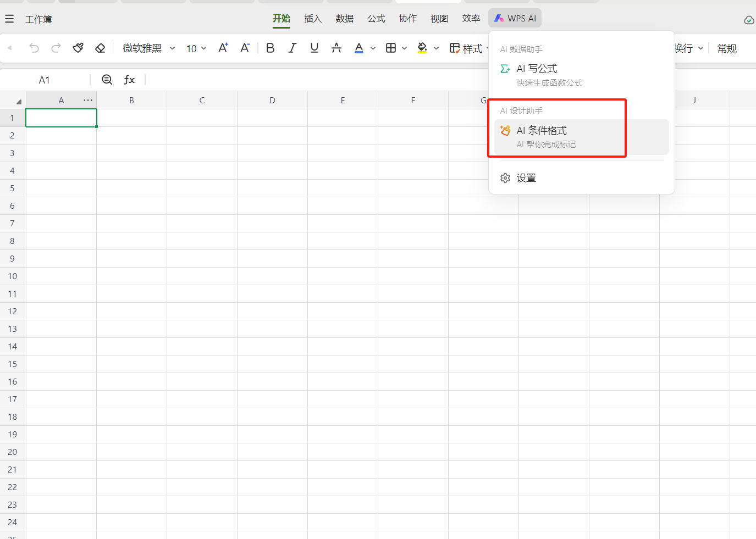Select column D header
This screenshot has width=756, height=539.
(272, 100)
